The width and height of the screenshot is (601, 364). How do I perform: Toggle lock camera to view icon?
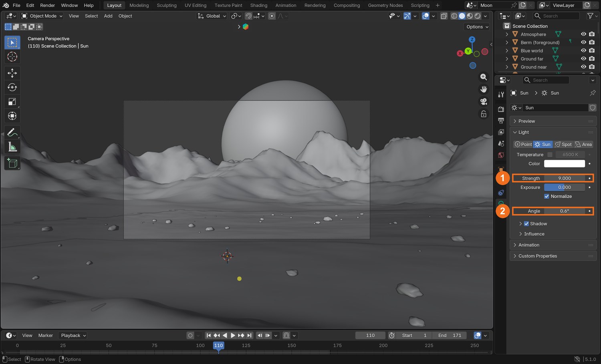(484, 114)
